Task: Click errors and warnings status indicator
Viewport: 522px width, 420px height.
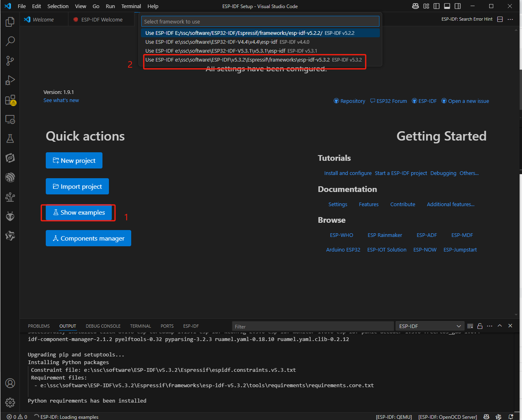Action: [17, 417]
